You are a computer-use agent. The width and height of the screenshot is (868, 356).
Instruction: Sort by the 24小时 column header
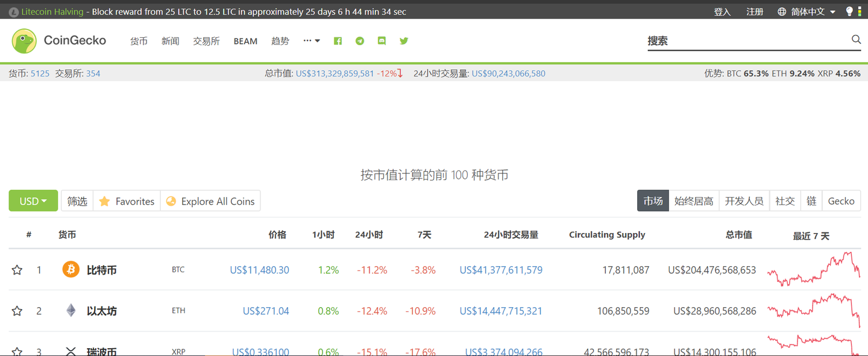[x=369, y=235]
